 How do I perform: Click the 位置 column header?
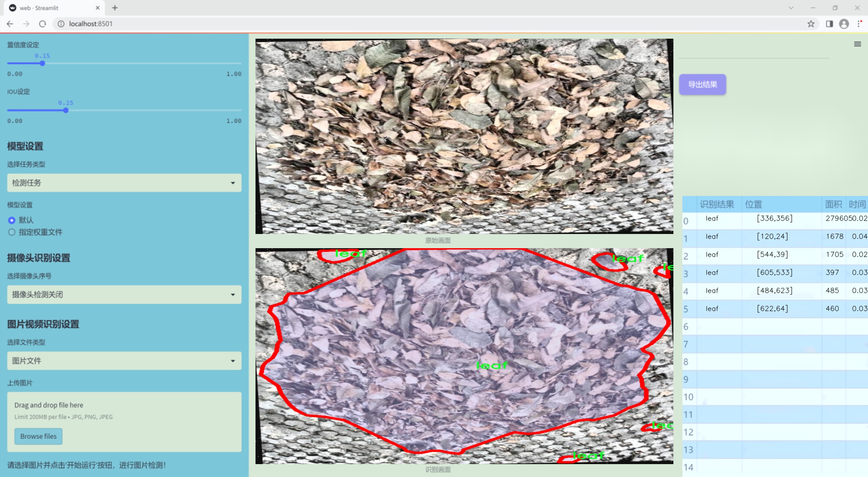click(753, 204)
